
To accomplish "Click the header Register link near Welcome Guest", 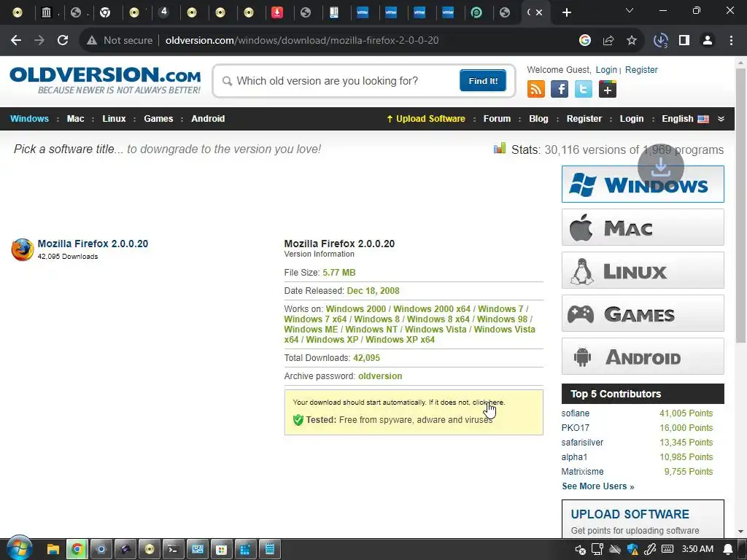I will 641,69.
